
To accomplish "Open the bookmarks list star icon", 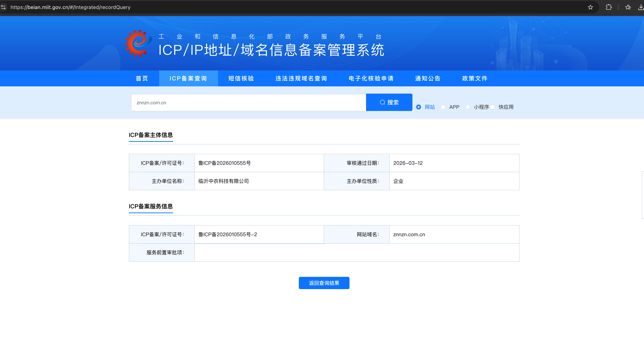I will point(628,7).
